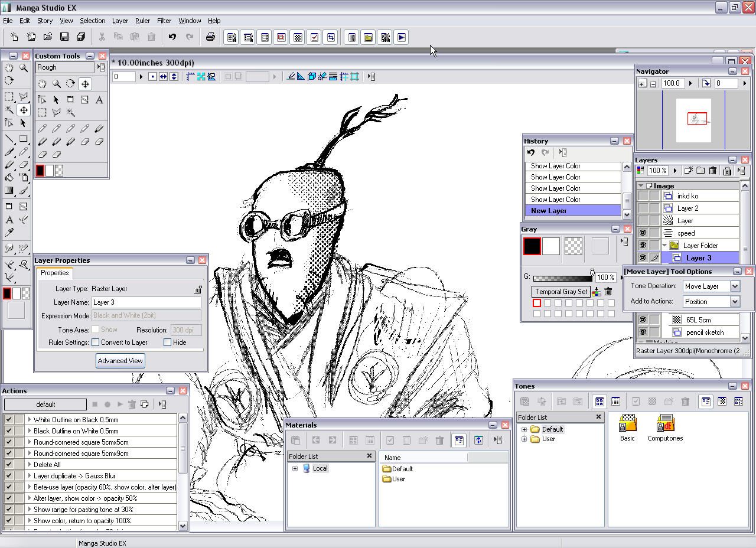Screen dimensions: 756x548
Task: Open the Computones tone folder
Action: click(665, 424)
